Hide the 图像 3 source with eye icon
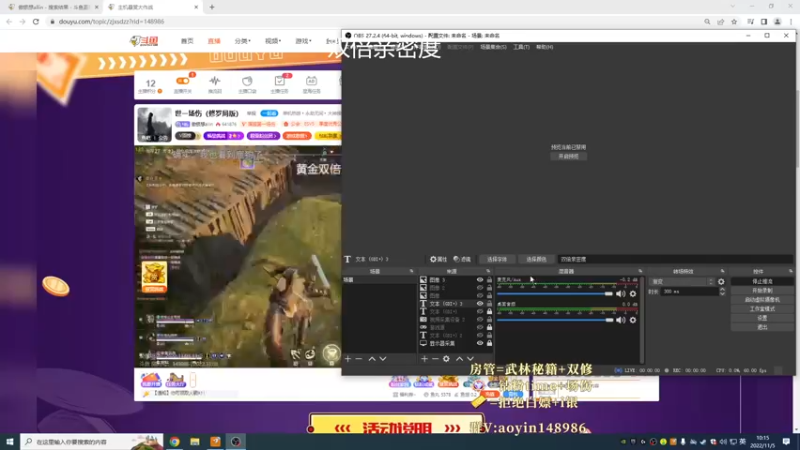The width and height of the screenshot is (800, 450). click(x=480, y=280)
